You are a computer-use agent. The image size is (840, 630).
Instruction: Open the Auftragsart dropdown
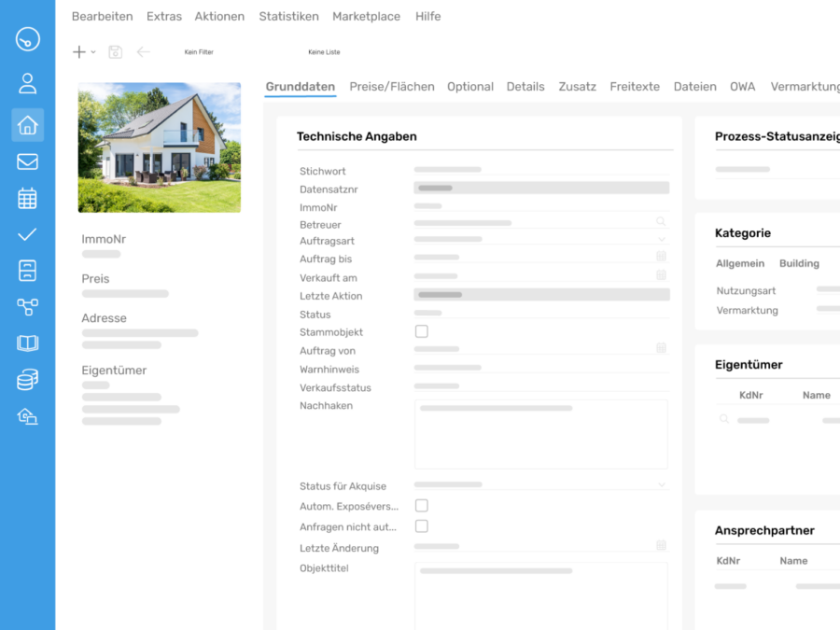click(x=661, y=240)
